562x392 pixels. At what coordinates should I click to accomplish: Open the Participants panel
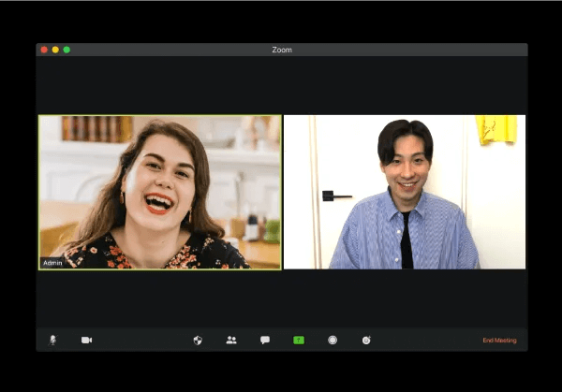(x=231, y=340)
